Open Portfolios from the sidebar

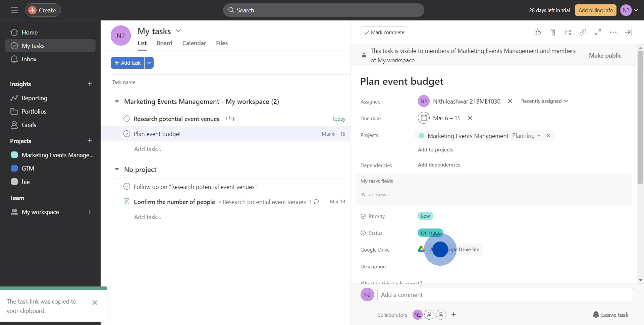tap(34, 112)
